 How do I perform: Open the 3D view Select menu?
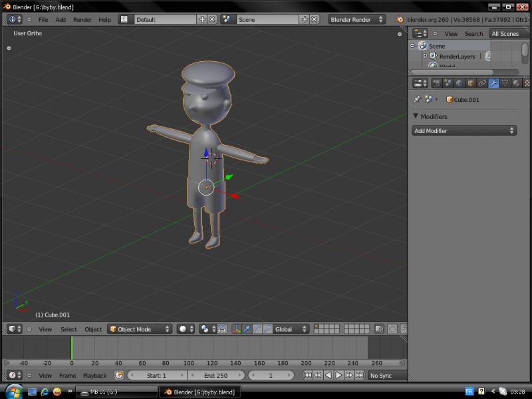[x=68, y=329]
